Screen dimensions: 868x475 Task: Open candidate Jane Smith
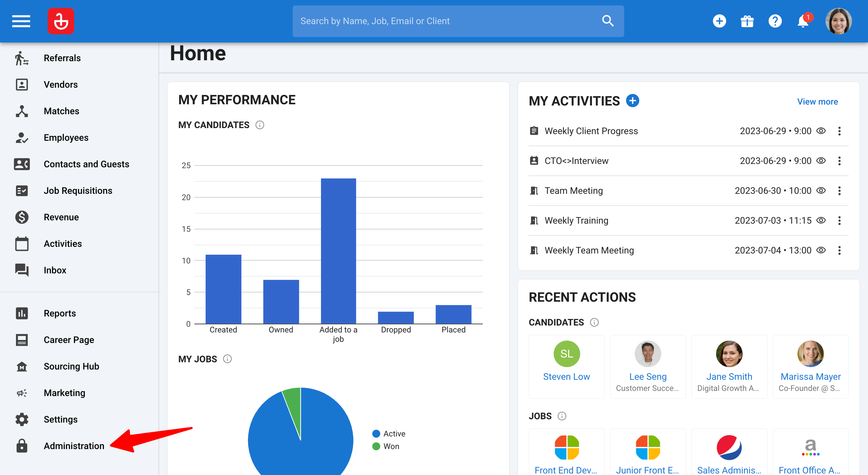(729, 367)
